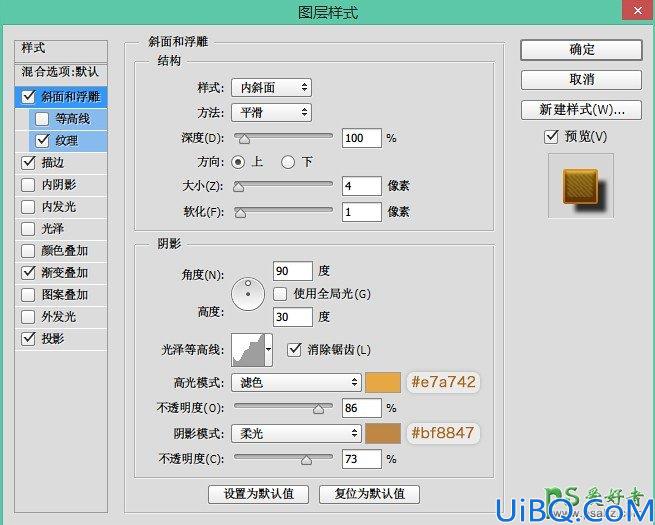Click the 高度 field showing 30
Image resolution: width=655 pixels, height=525 pixels.
[292, 317]
